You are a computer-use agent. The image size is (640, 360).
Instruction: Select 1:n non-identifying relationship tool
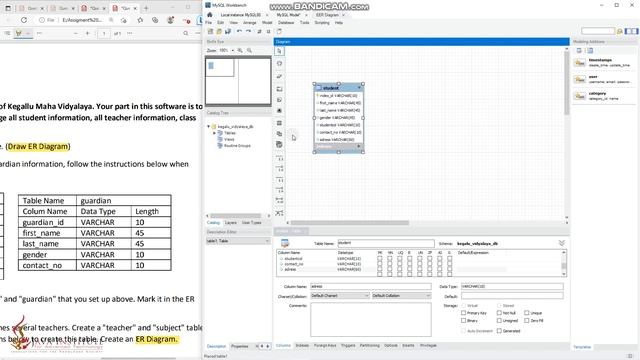pyautogui.click(x=280, y=169)
